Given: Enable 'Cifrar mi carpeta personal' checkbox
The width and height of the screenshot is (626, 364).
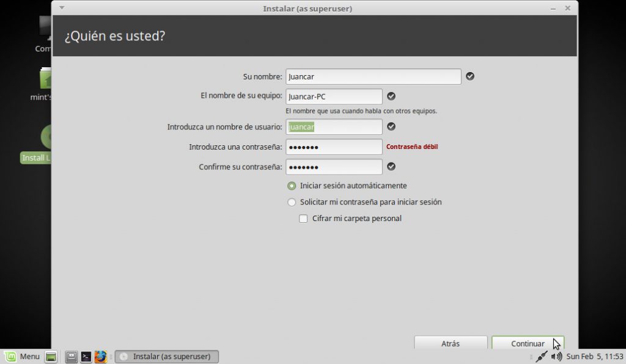Looking at the screenshot, I should tap(303, 219).
